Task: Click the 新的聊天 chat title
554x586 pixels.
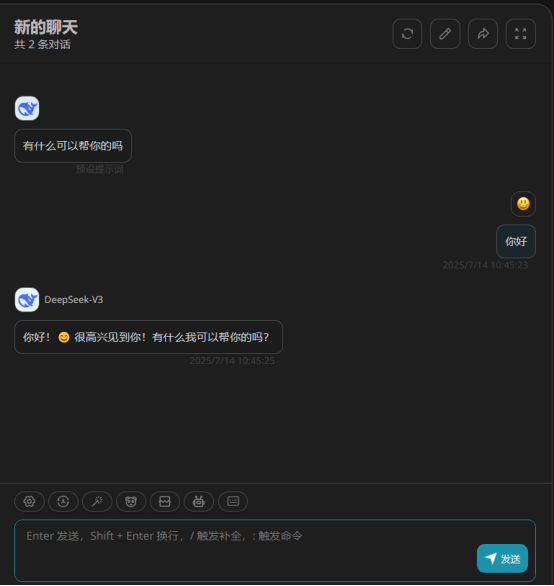Action: click(46, 27)
